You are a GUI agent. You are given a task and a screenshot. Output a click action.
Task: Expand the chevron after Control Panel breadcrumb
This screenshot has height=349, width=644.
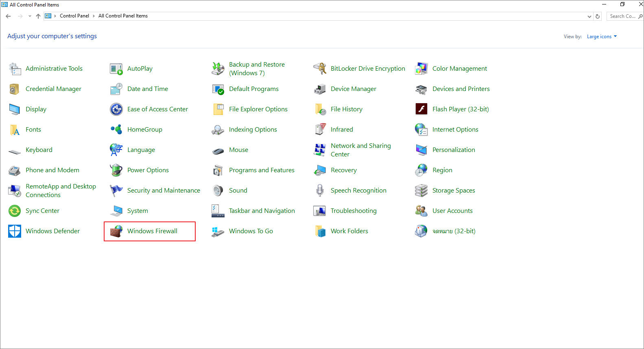point(94,16)
